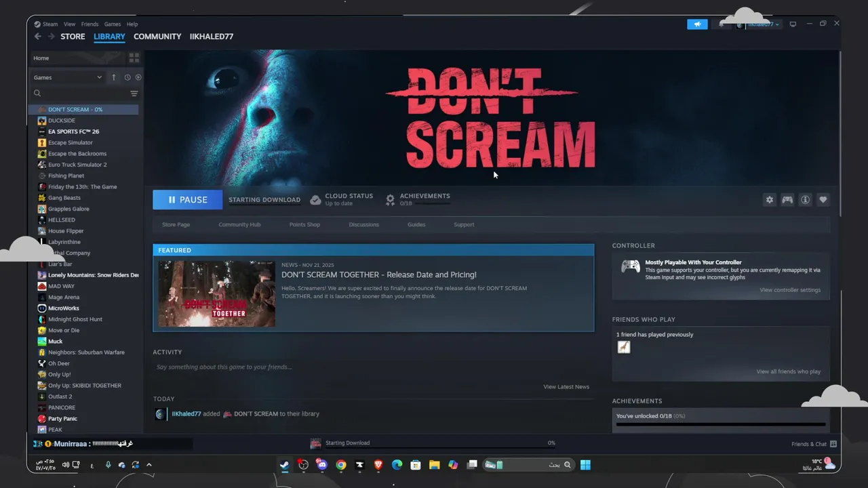The height and width of the screenshot is (488, 868).
Task: Open DON'T SCREAM TOGETHER news headline
Action: 379,274
